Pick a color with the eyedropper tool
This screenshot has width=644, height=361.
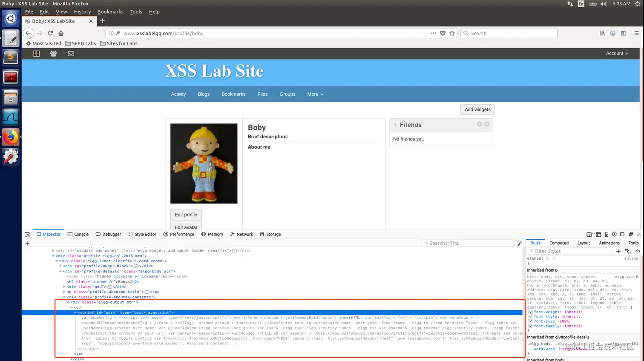tap(520, 243)
